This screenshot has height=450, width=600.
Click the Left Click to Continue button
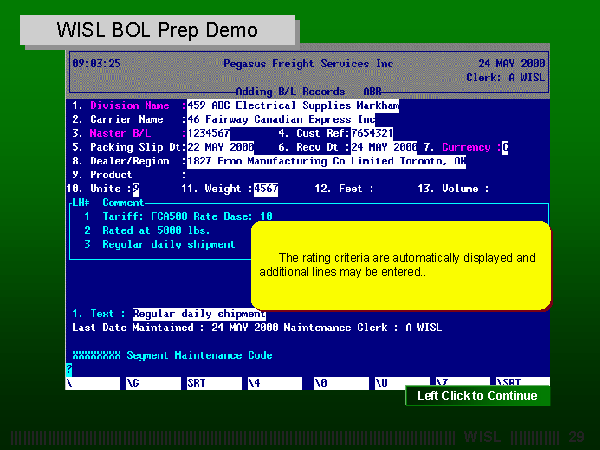[x=477, y=396]
